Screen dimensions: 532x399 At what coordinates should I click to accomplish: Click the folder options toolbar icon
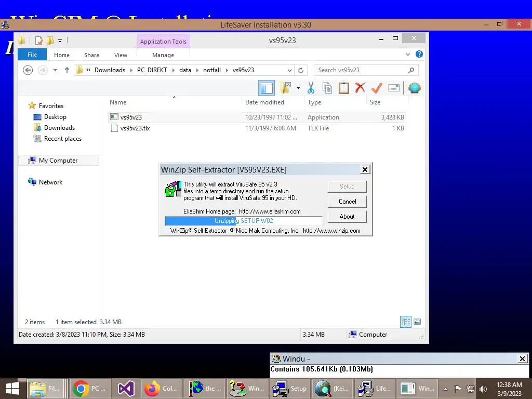coord(286,88)
